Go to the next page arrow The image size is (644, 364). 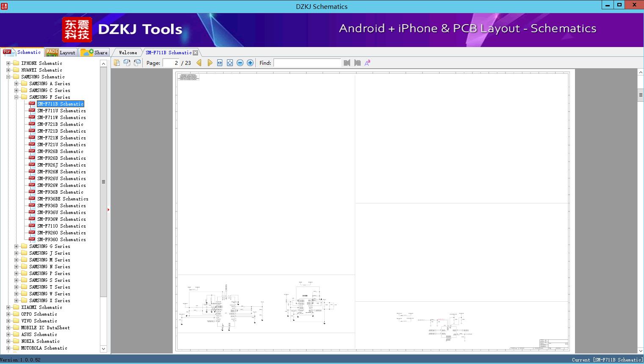pyautogui.click(x=210, y=63)
